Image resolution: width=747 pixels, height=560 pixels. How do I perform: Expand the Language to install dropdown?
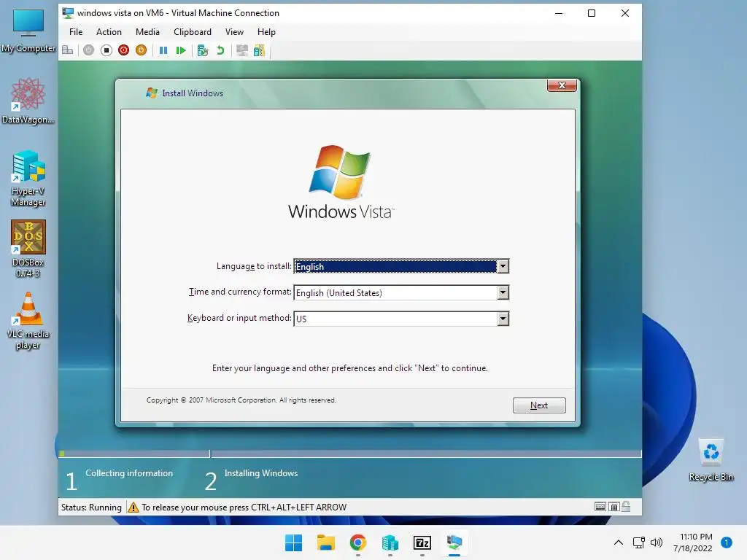click(x=503, y=266)
